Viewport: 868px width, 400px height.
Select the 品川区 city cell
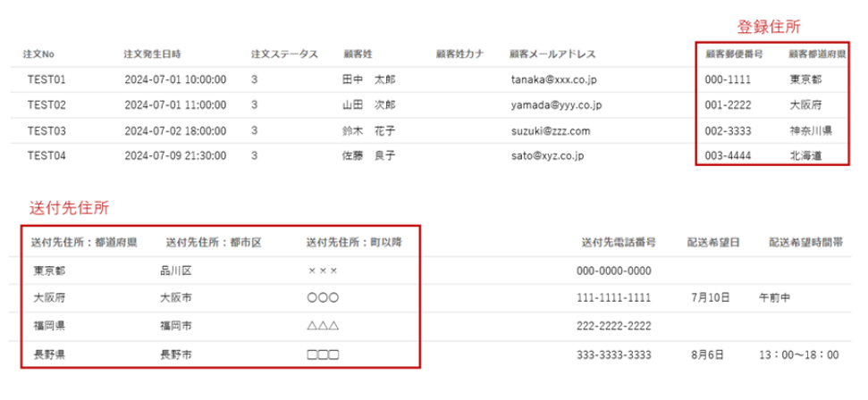point(177,271)
